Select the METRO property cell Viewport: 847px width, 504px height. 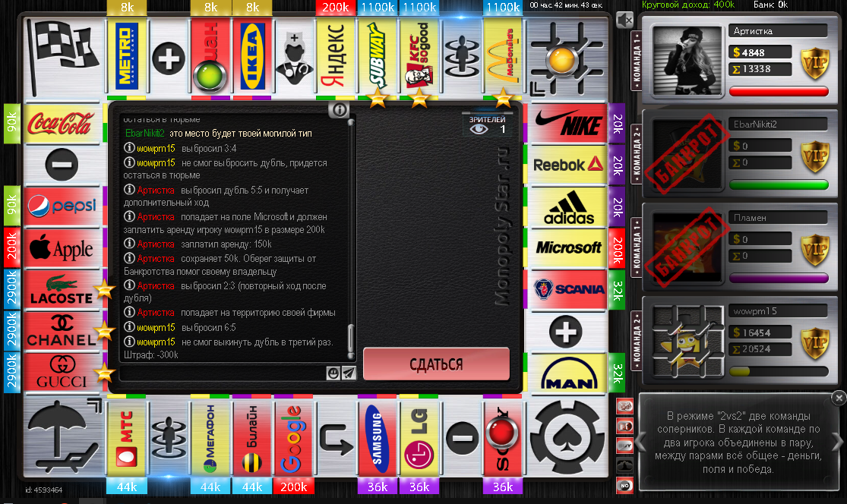[127, 58]
